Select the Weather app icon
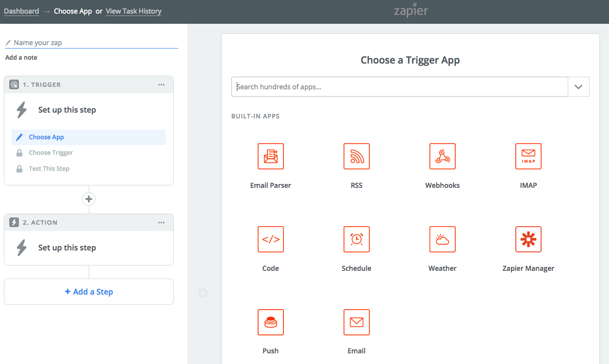Image resolution: width=609 pixels, height=364 pixels. coord(443,239)
